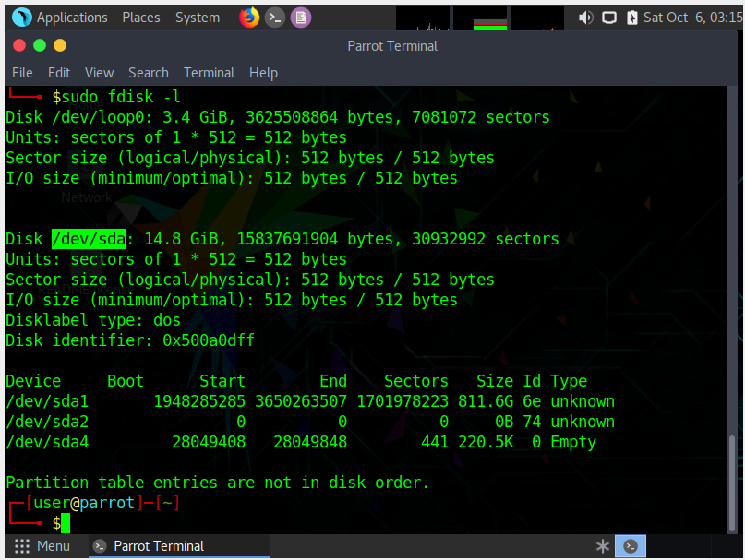Screen dimensions: 745x560
Task: Open terminal launcher in top panel
Action: [274, 18]
